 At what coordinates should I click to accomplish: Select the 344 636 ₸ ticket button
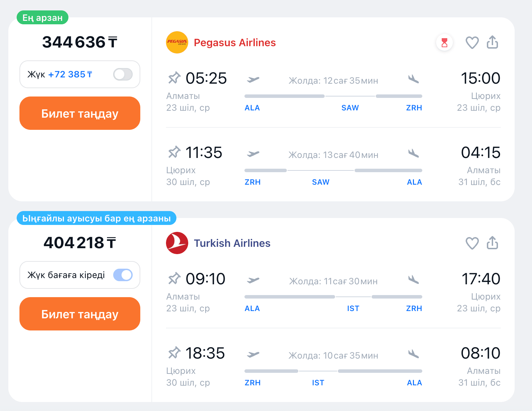(80, 114)
